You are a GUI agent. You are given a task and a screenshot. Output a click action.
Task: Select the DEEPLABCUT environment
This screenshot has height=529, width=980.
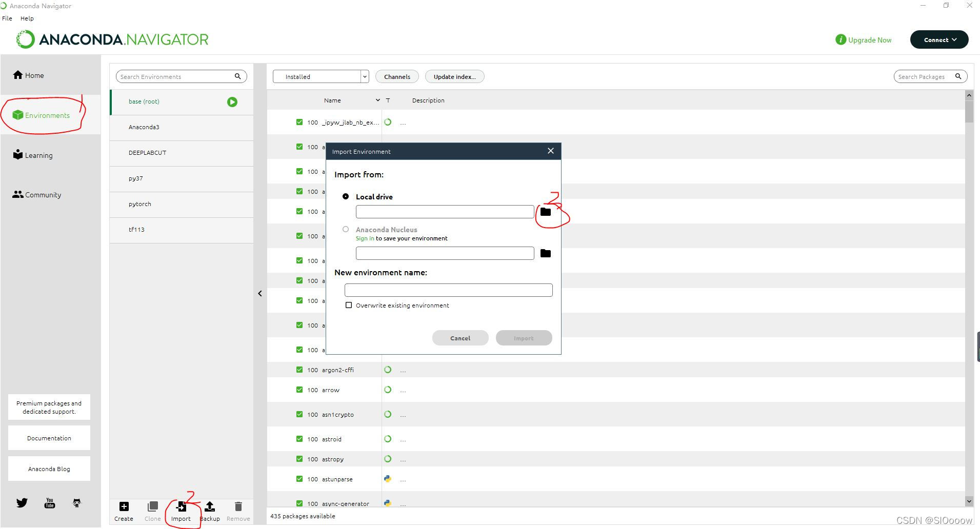(x=182, y=153)
